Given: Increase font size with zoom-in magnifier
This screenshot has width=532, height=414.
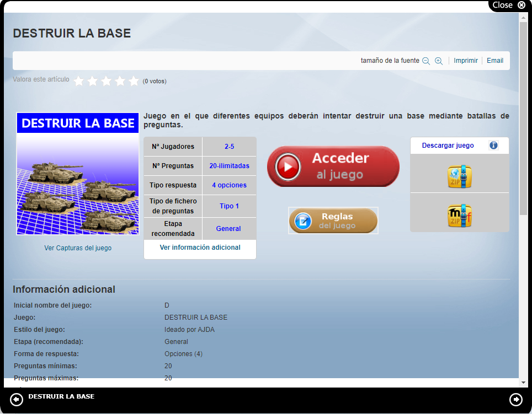Looking at the screenshot, I should pyautogui.click(x=439, y=61).
